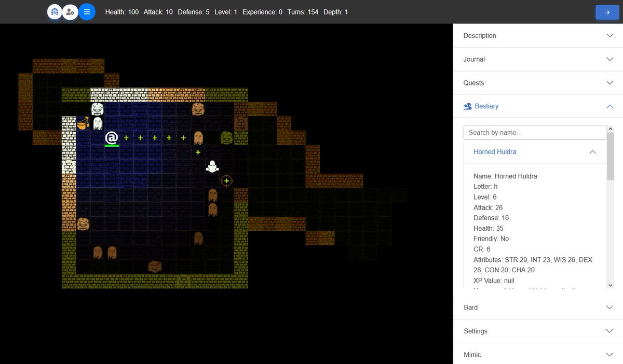Click the 'Defense: 16' bestiary line
Image resolution: width=623 pixels, height=364 pixels.
491,218
